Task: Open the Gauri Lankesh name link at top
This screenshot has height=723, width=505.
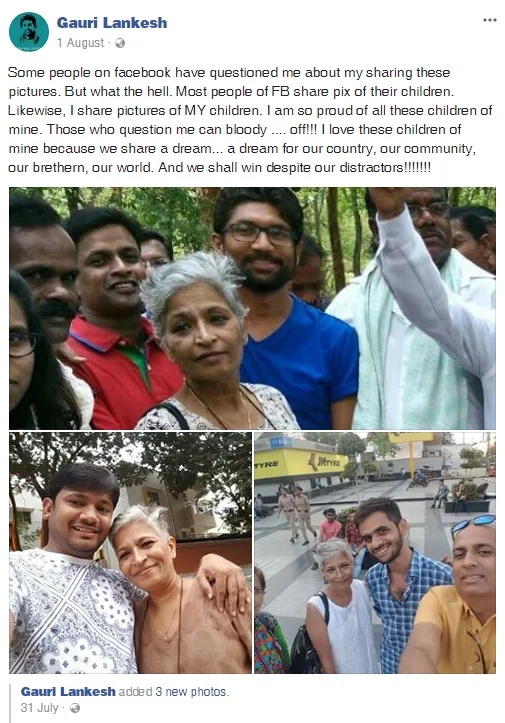Action: pos(112,23)
